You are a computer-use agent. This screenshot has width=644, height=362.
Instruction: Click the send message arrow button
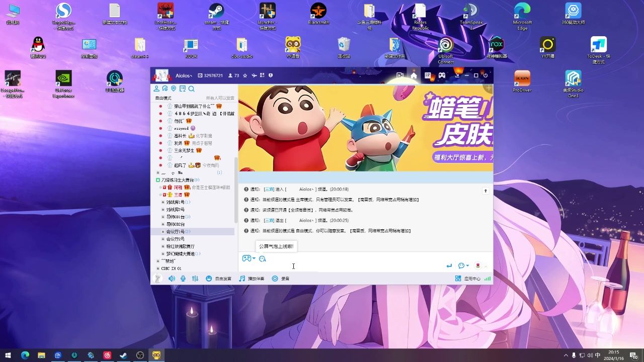point(449,265)
